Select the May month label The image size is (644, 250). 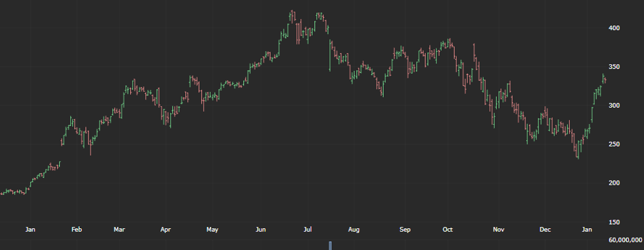(x=213, y=230)
